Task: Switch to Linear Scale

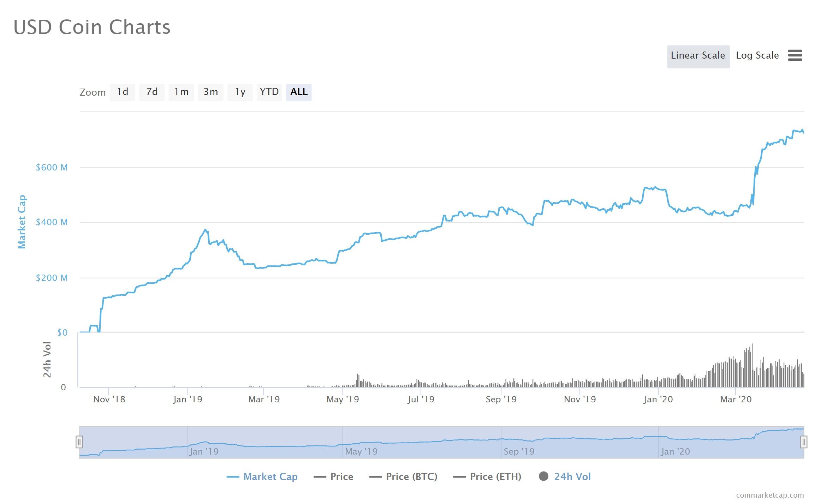Action: [698, 56]
